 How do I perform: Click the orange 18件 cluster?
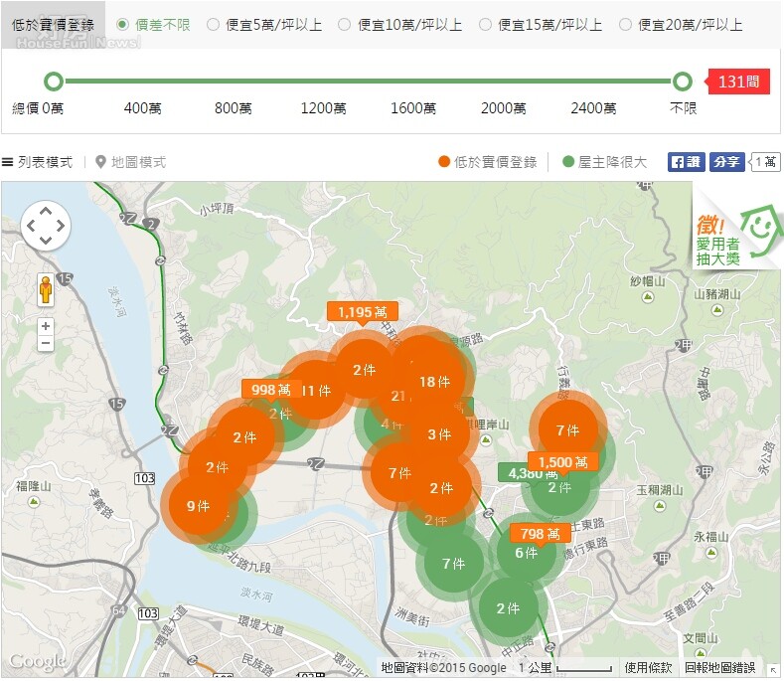[435, 382]
